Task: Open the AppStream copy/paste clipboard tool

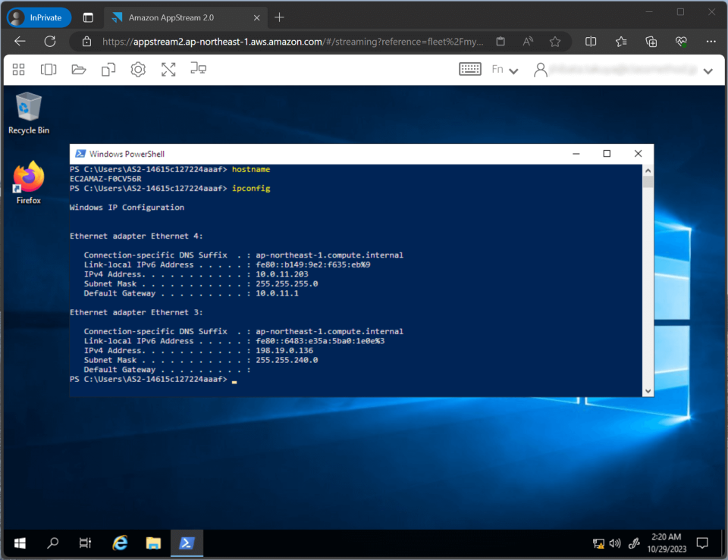Action: [x=108, y=69]
